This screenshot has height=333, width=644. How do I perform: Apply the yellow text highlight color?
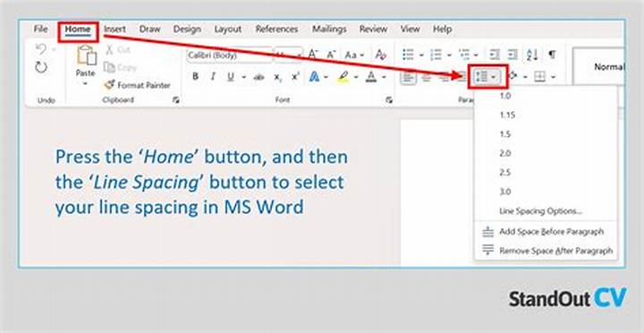click(x=343, y=76)
